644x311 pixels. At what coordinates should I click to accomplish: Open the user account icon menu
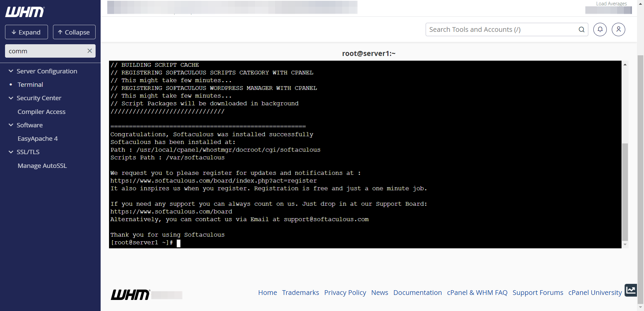619,29
